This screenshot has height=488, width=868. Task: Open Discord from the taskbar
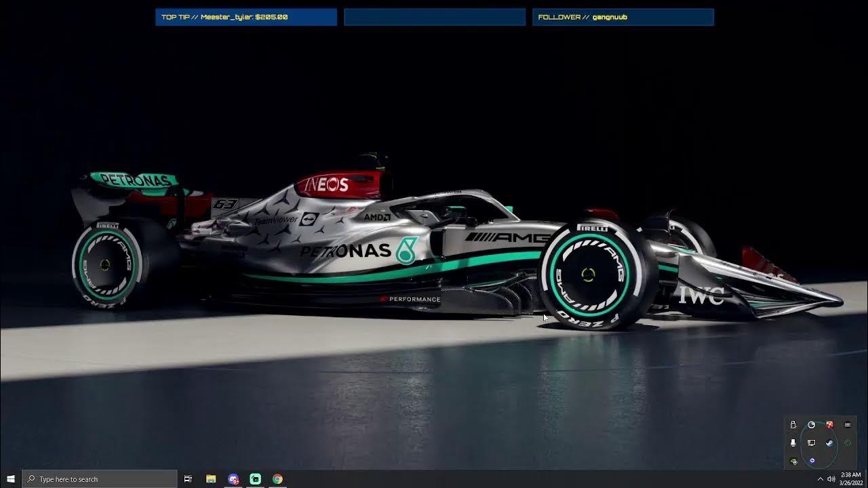click(x=233, y=479)
